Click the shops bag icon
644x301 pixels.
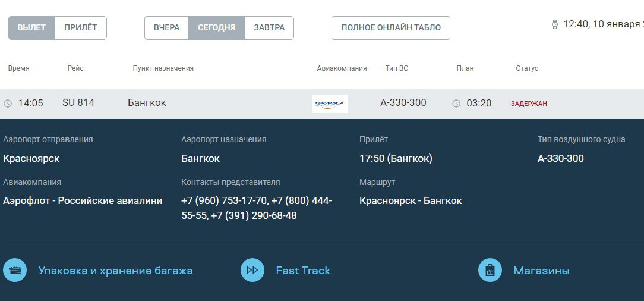pyautogui.click(x=490, y=270)
